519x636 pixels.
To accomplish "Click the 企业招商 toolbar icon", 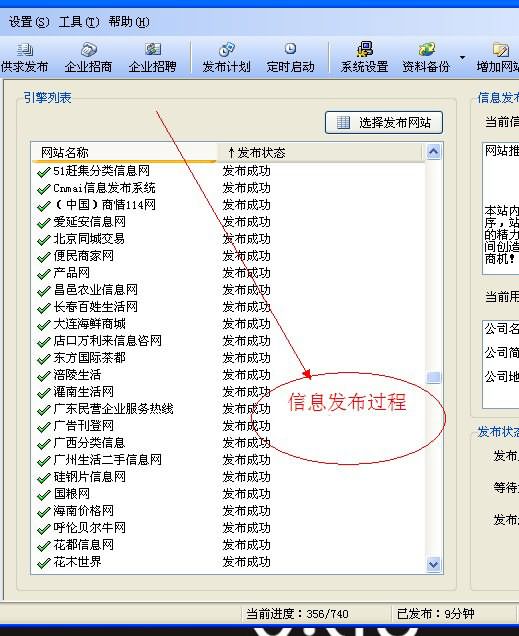I will pos(88,50).
